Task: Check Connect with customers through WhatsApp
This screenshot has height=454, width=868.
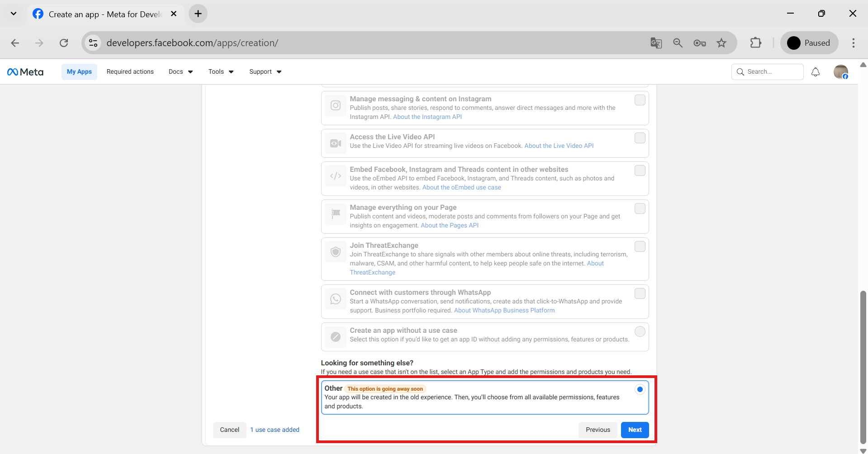Action: 640,293
